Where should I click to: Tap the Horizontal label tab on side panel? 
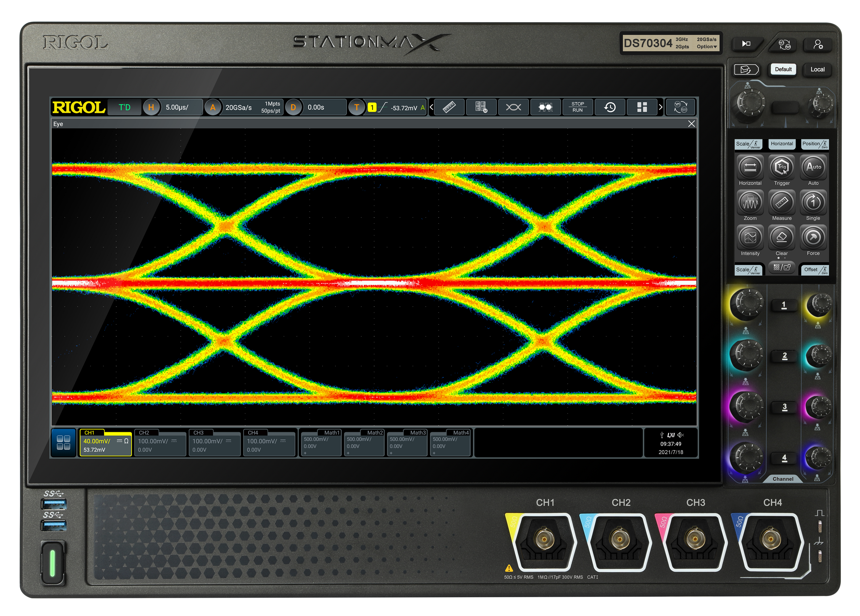(x=781, y=144)
